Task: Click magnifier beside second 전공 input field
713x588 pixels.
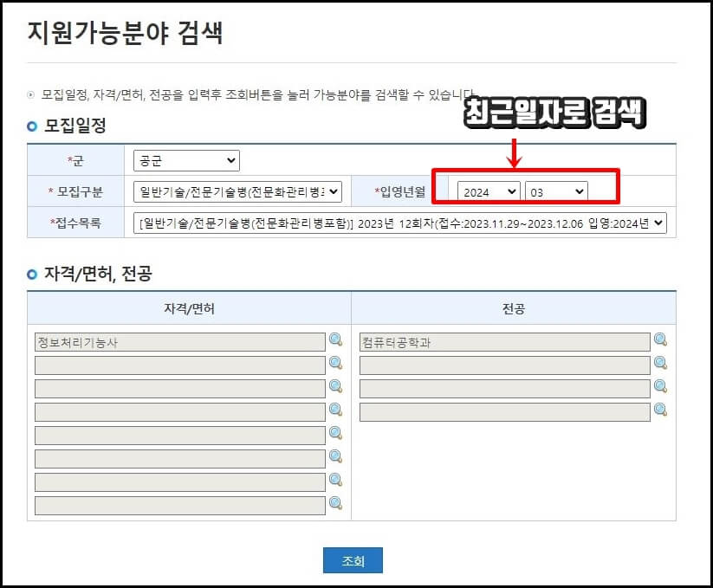Action: point(662,364)
